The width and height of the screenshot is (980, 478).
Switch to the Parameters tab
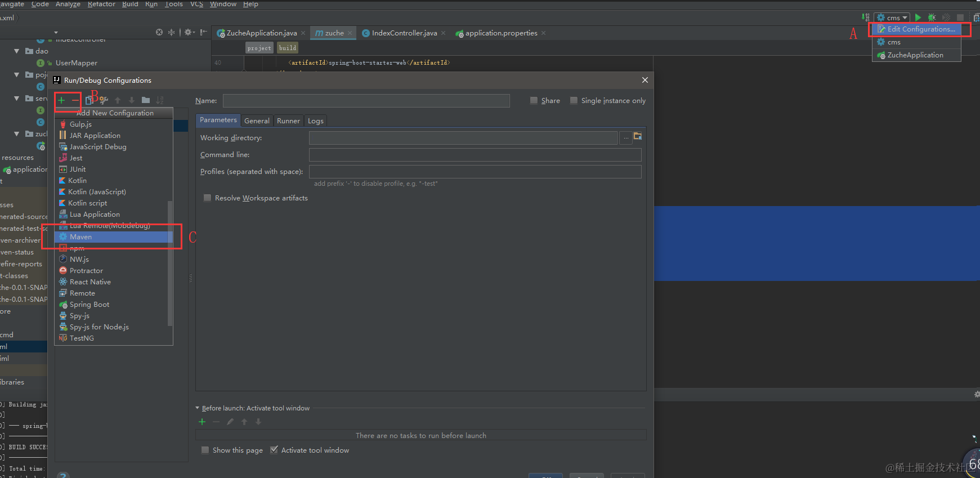[x=218, y=120]
